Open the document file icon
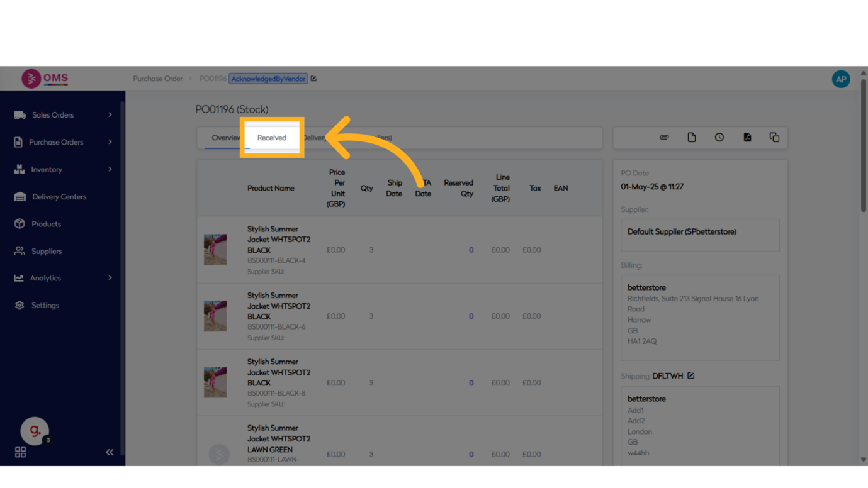The height and width of the screenshot is (488, 868). click(x=692, y=138)
